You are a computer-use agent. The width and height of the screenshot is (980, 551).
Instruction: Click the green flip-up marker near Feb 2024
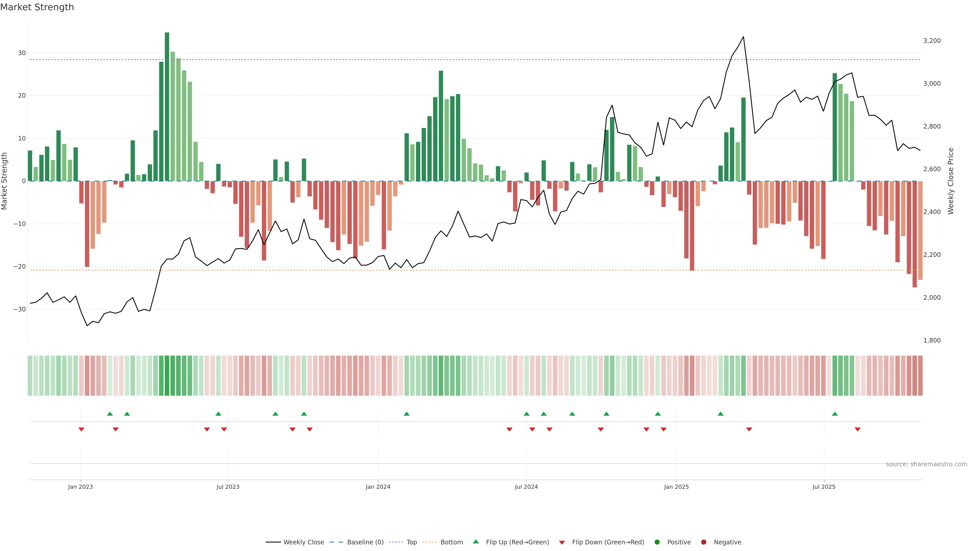pyautogui.click(x=407, y=414)
